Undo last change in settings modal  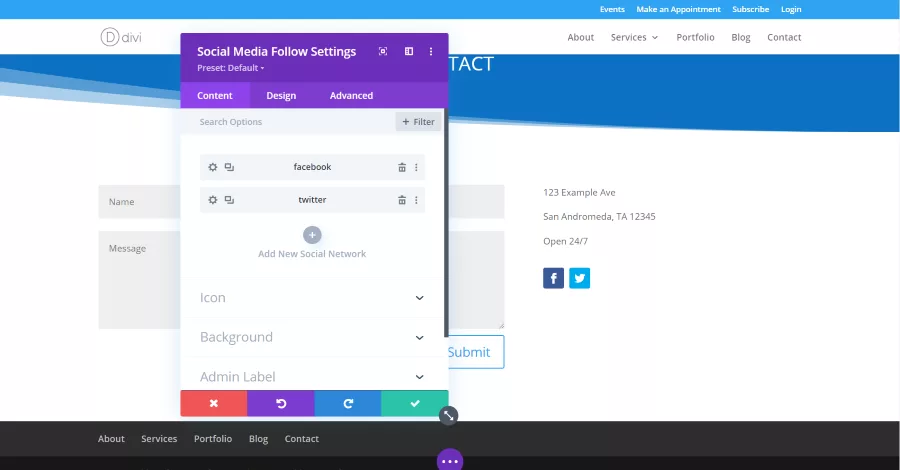click(281, 403)
